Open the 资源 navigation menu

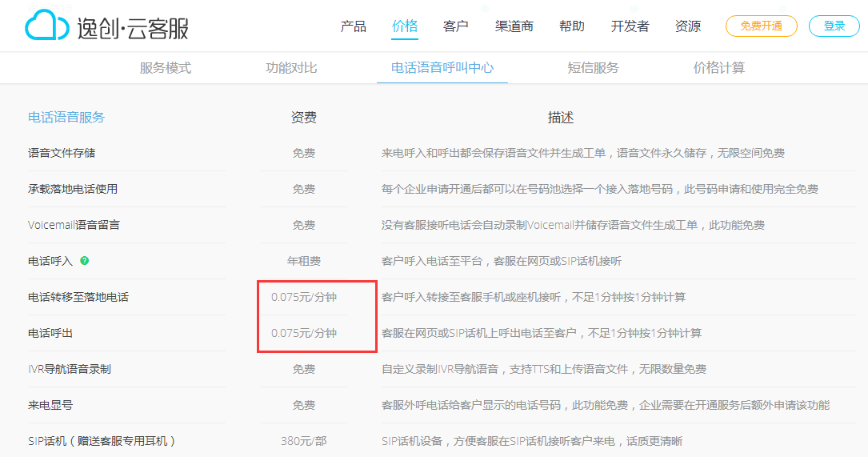688,26
